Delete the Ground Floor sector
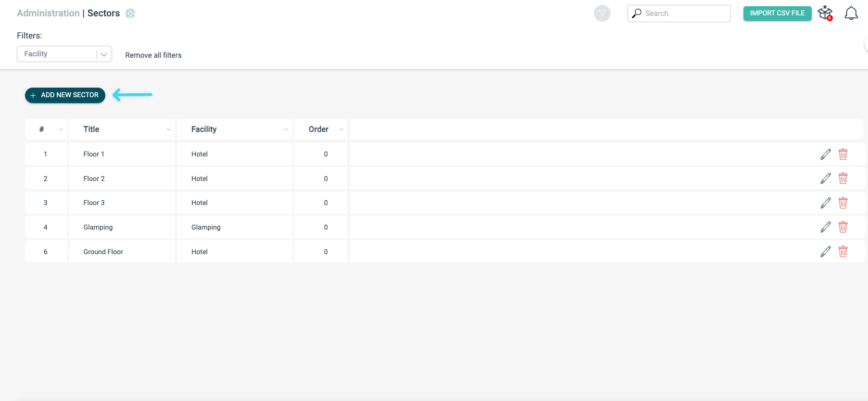The width and height of the screenshot is (868, 401). (843, 251)
